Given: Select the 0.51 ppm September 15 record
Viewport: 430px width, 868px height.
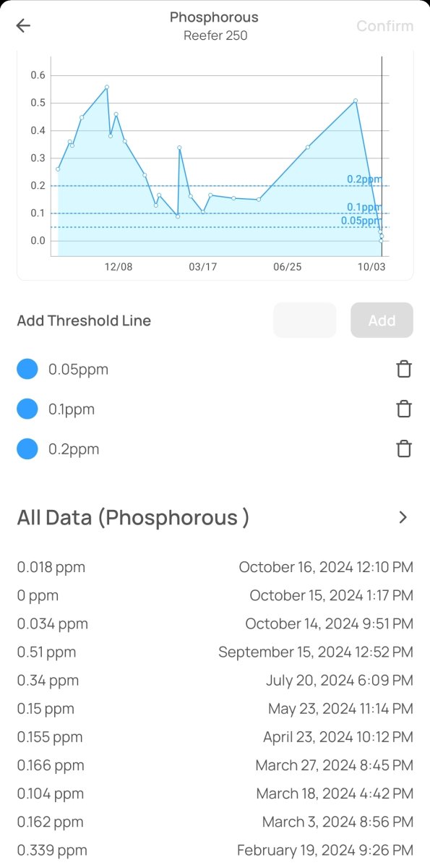Looking at the screenshot, I should tap(215, 652).
